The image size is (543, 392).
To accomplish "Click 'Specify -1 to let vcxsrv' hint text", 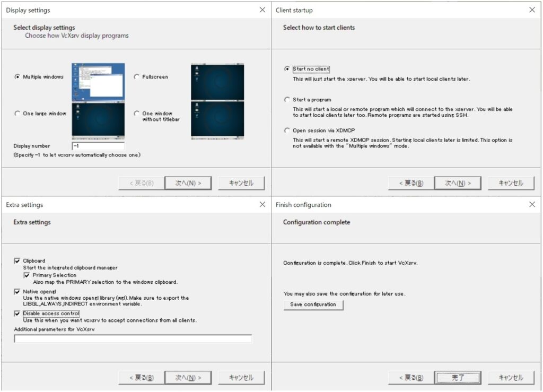I will pyautogui.click(x=77, y=155).
